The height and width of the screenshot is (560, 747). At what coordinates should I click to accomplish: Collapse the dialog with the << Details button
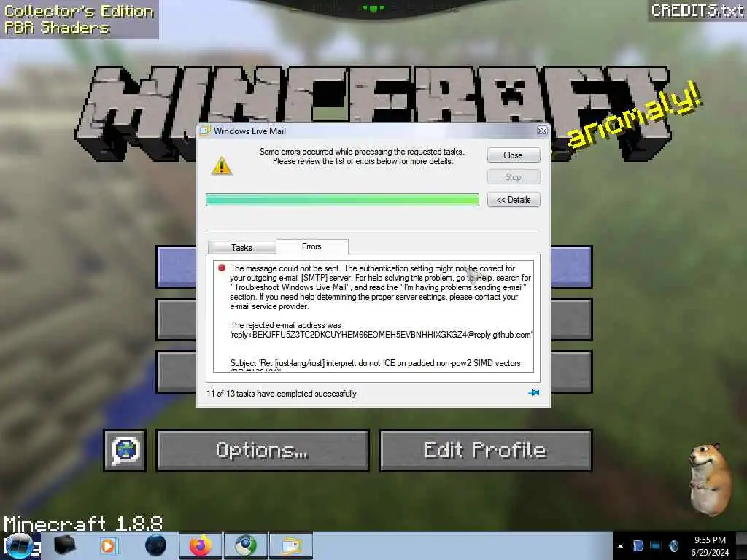point(513,200)
